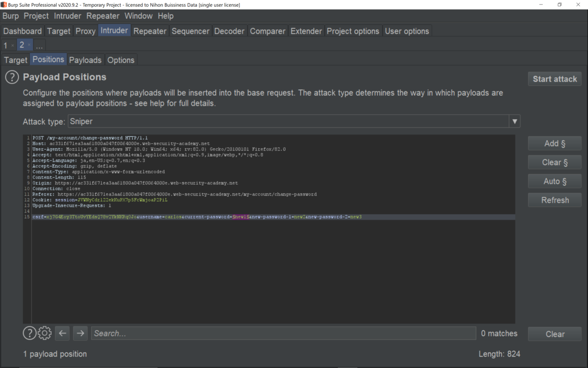Open the Window menu
This screenshot has width=588, height=368.
pos(139,16)
